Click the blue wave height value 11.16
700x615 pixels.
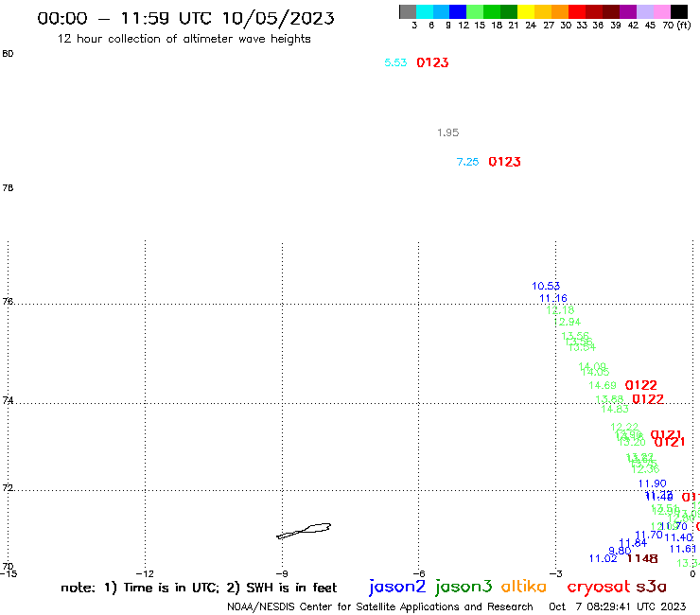click(x=553, y=298)
